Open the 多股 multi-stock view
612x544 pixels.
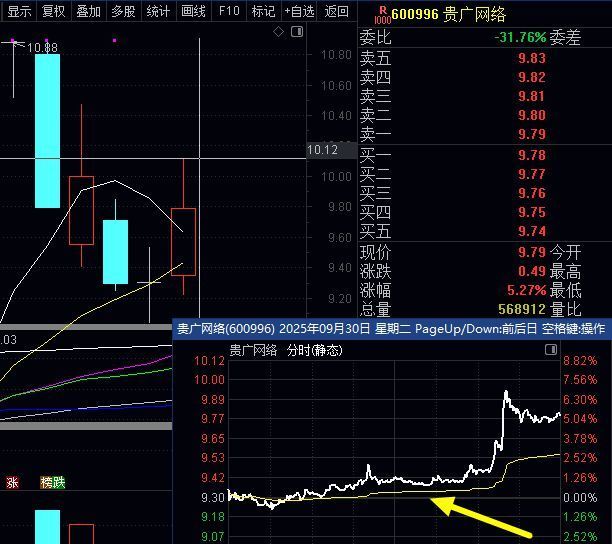123,11
